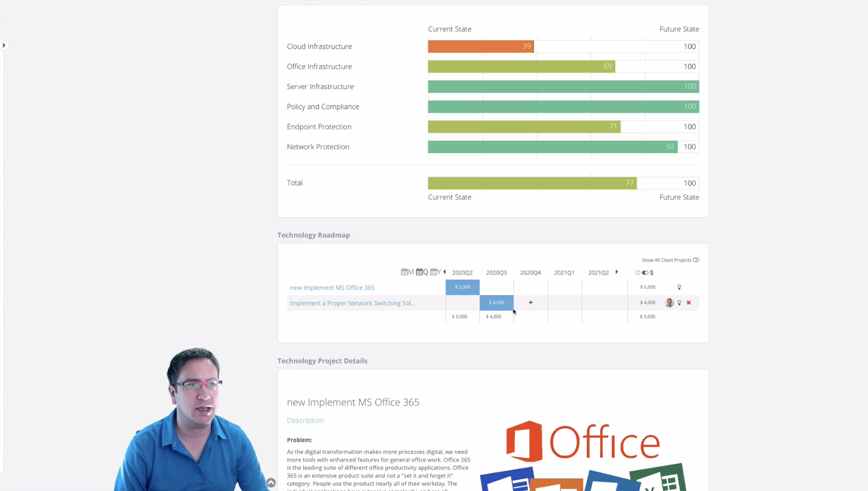Click the Network Protection score bar
Image resolution: width=868 pixels, height=491 pixels.
click(553, 147)
